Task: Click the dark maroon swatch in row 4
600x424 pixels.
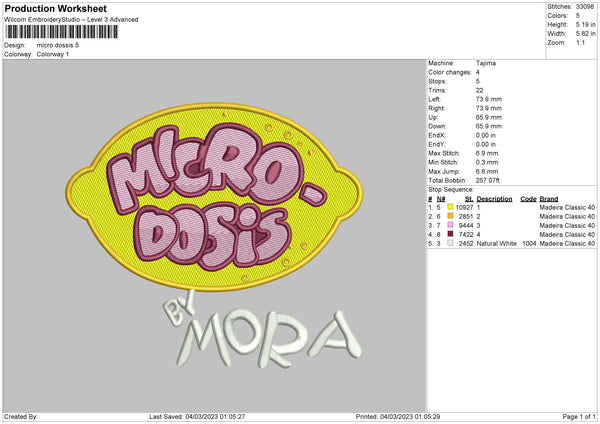Action: 450,234
